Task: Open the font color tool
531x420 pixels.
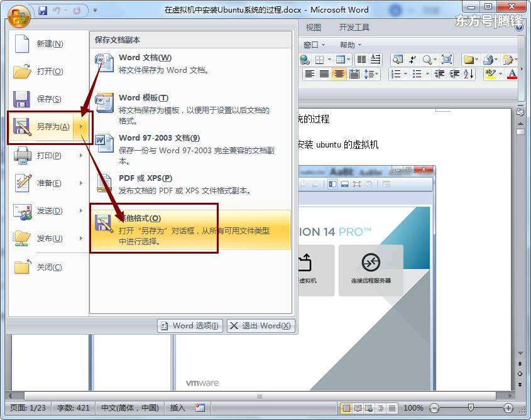Action: pos(512,73)
